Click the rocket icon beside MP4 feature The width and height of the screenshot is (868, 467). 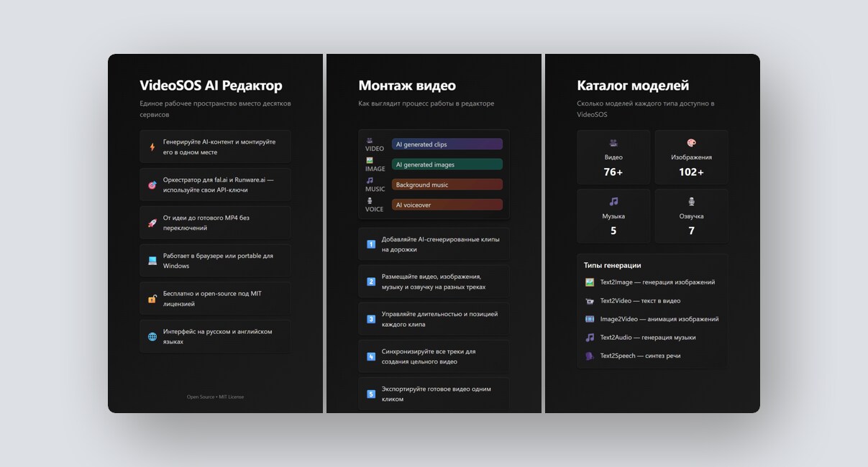point(152,223)
